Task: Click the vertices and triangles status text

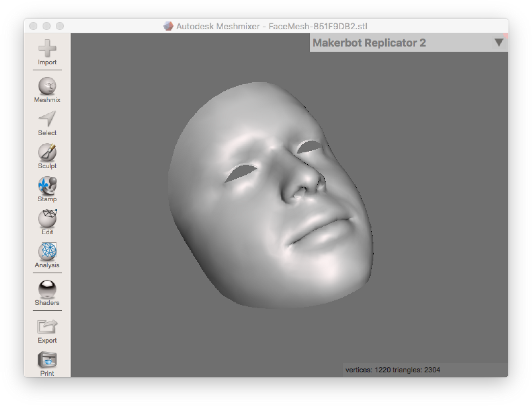Action: [x=393, y=370]
